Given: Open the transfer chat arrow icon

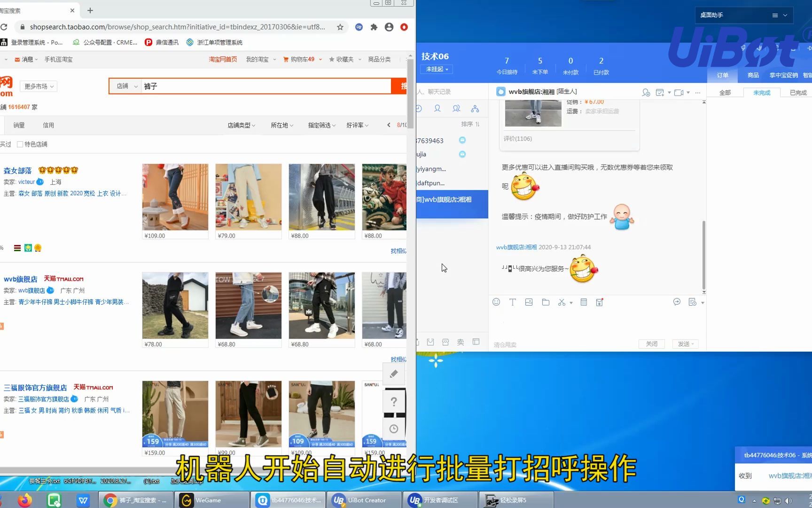Looking at the screenshot, I should [677, 302].
